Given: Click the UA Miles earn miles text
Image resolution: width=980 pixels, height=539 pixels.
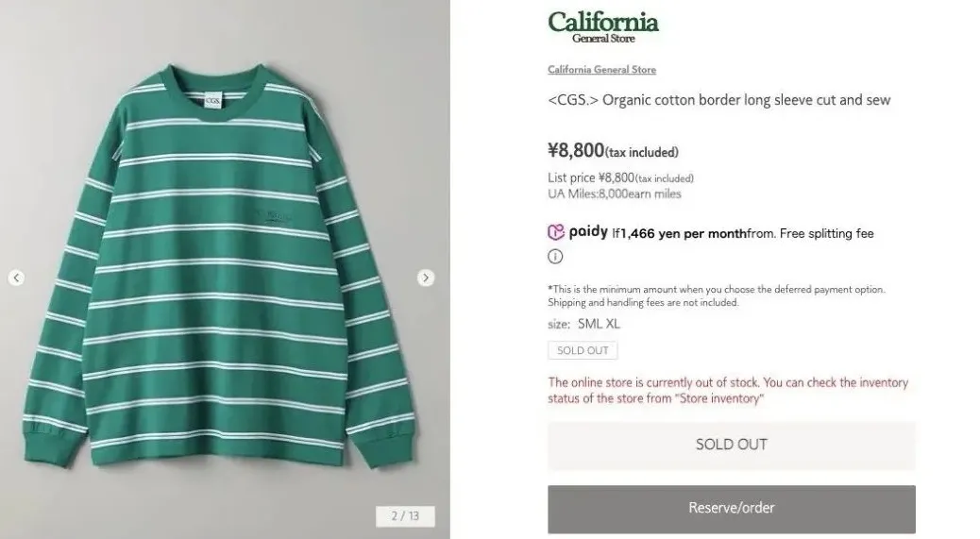Looking at the screenshot, I should (614, 194).
